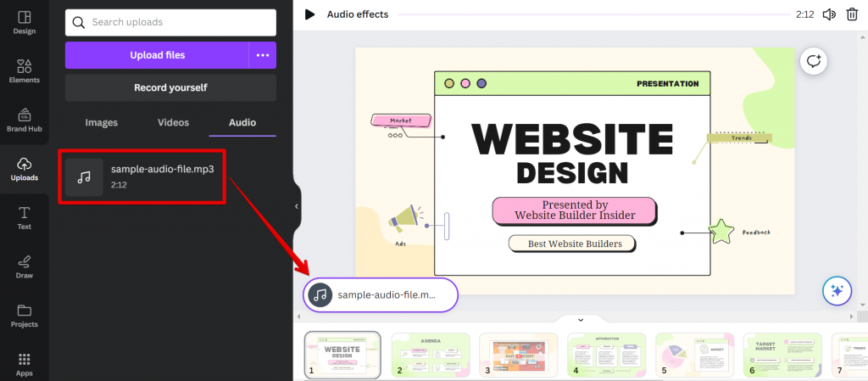
Task: Click the WEBSITE heading on slide
Action: point(572,139)
